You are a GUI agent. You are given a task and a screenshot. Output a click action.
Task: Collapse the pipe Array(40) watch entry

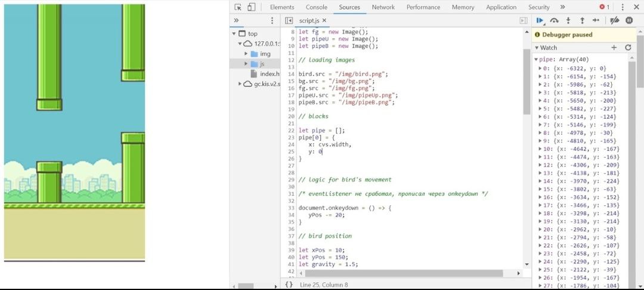(x=536, y=60)
